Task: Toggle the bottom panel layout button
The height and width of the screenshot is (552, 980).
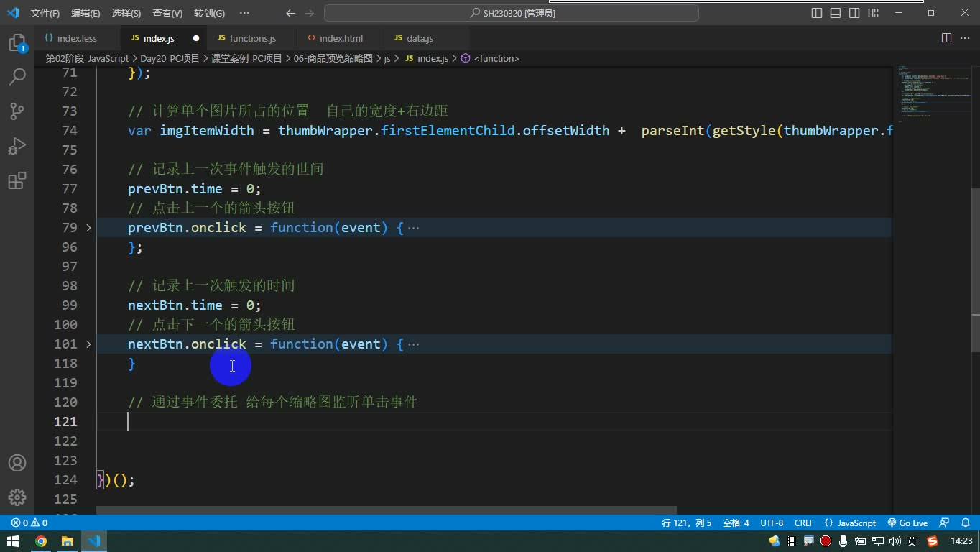Action: 836,13
